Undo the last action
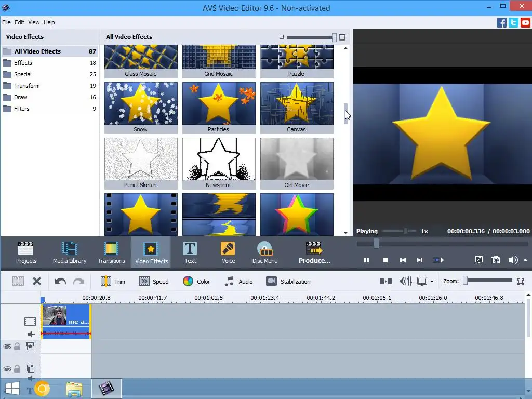Viewport: 532px width, 399px height. pos(60,281)
